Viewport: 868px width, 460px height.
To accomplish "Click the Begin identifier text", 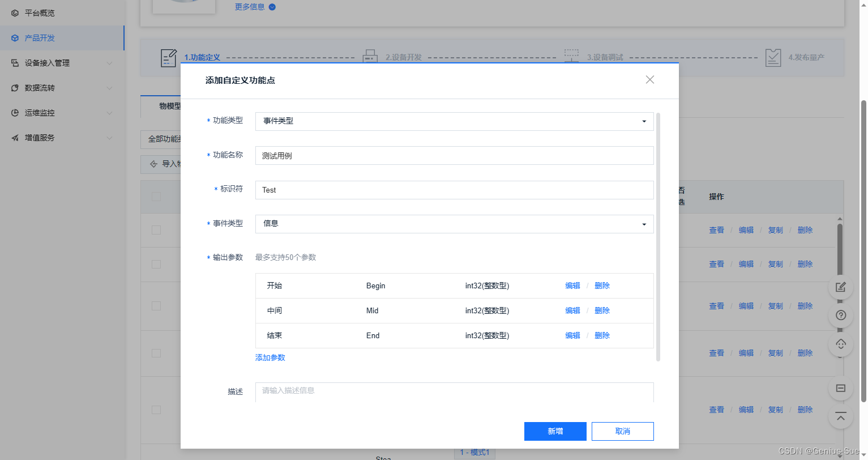I will pos(375,286).
